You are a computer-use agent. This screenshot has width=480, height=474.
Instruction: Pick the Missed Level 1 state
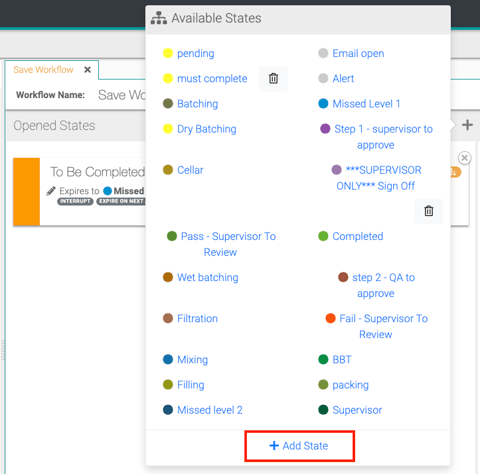click(366, 104)
